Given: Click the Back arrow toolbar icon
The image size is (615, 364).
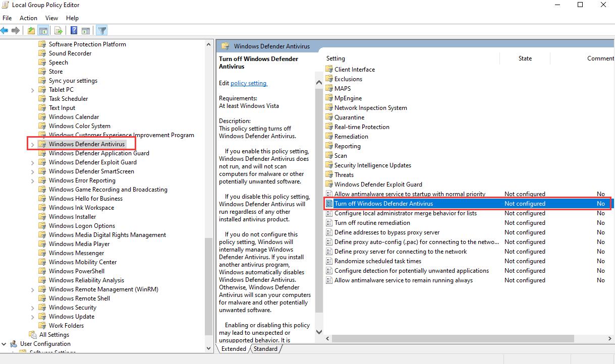Looking at the screenshot, I should 5,31.
